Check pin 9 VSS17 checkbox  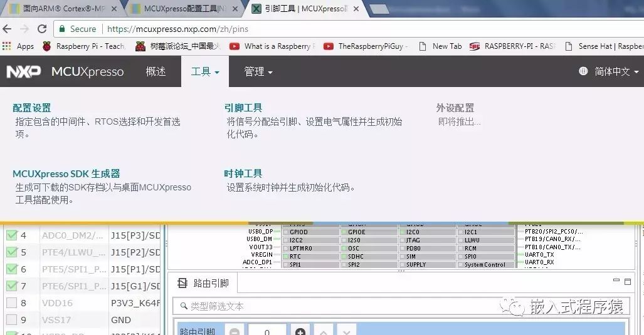coord(12,319)
